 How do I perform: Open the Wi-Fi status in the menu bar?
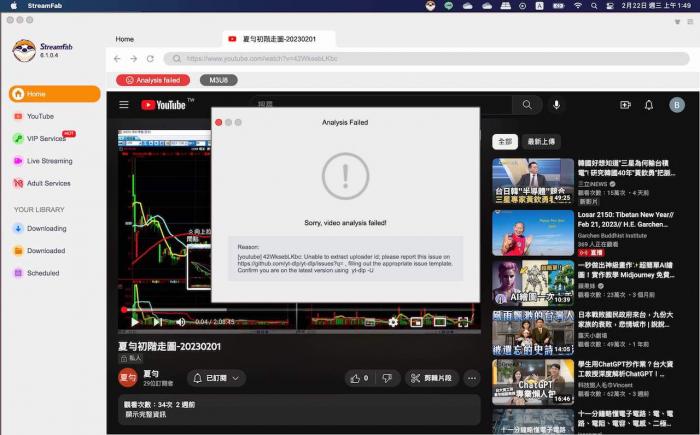pyautogui.click(x=578, y=6)
